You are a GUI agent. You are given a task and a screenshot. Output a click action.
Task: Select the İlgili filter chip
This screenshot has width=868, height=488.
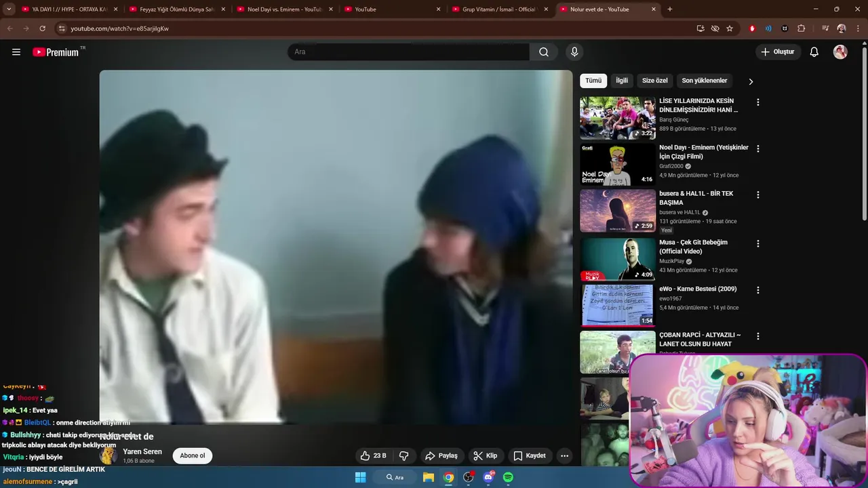click(x=622, y=81)
